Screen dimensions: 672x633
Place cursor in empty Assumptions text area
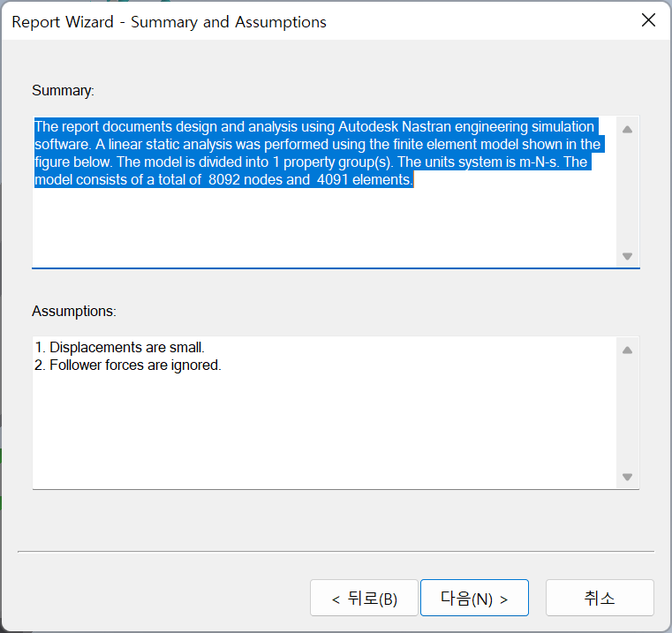click(318, 433)
